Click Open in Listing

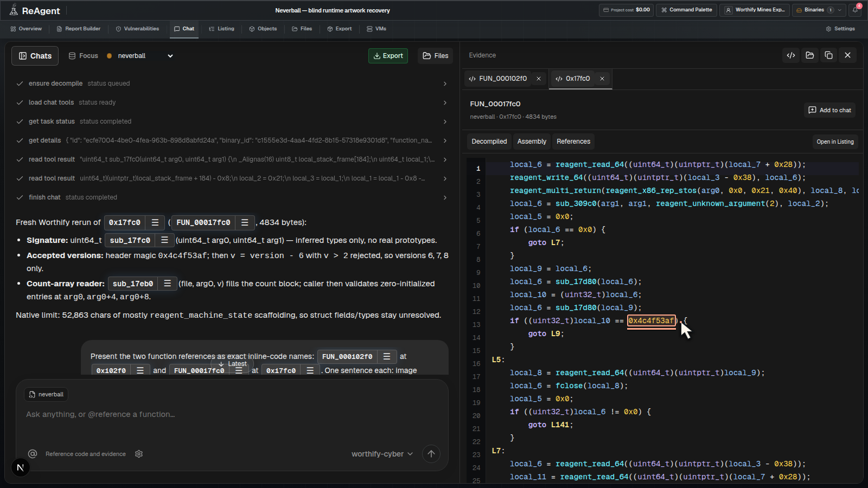coord(835,142)
